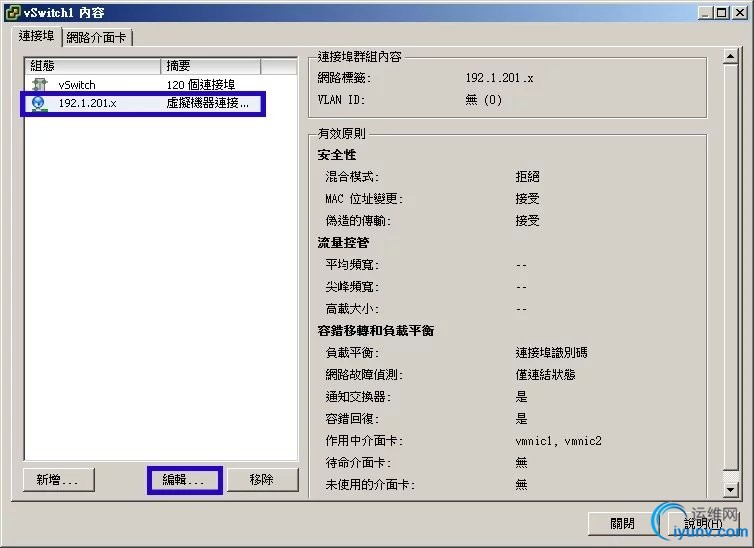Click the vertical scrollbar thumb in details pane
Screen dimensions: 754x548
[x=730, y=268]
